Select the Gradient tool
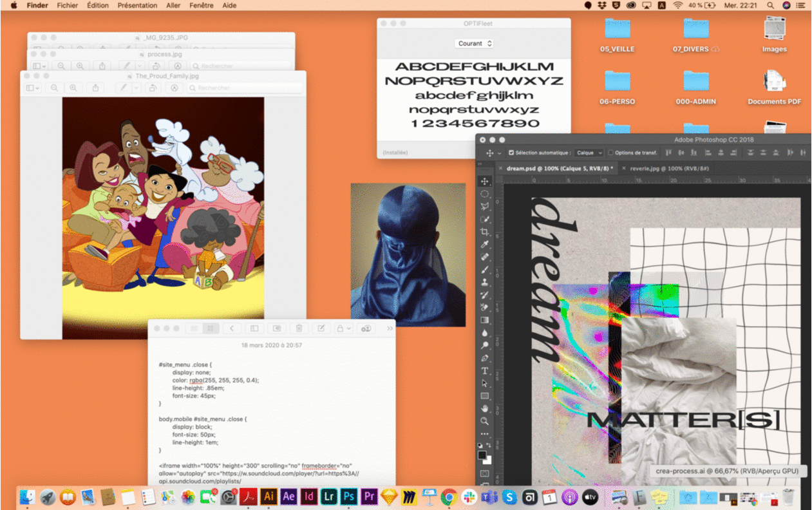 click(485, 320)
